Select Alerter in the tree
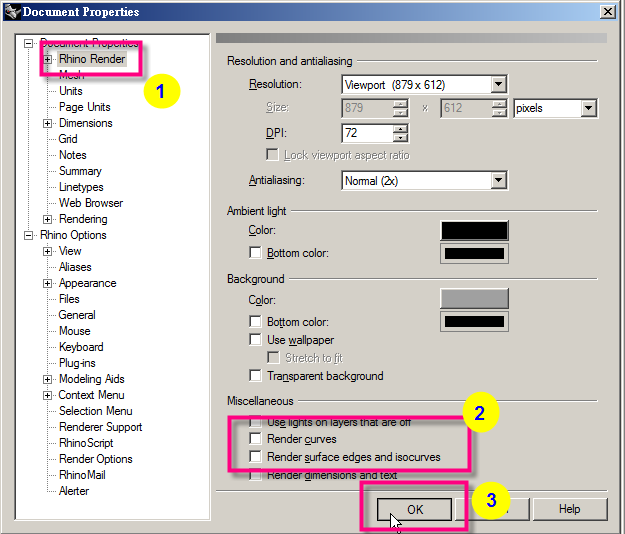Viewport: 625px width, 534px height. pos(74,491)
